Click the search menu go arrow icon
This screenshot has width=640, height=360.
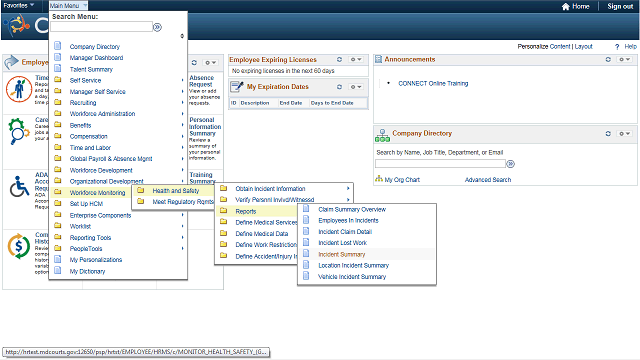tap(157, 27)
